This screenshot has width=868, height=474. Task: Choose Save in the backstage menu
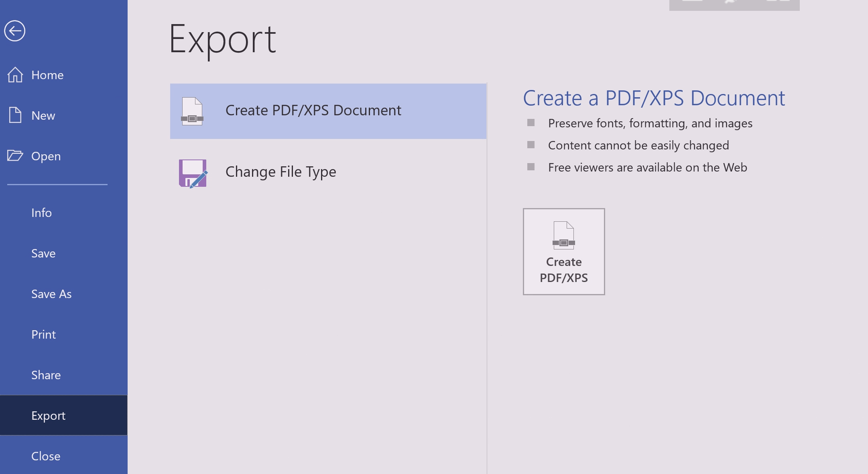click(x=64, y=253)
